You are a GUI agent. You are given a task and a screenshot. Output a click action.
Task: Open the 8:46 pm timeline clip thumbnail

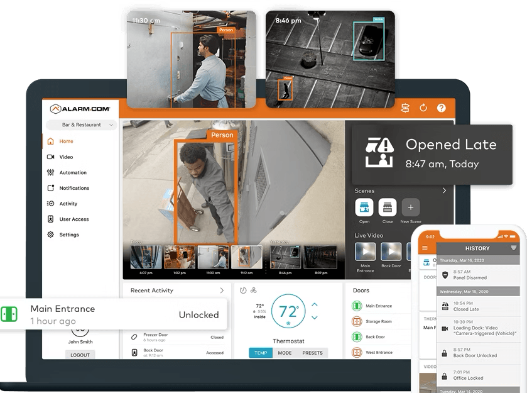point(285,257)
